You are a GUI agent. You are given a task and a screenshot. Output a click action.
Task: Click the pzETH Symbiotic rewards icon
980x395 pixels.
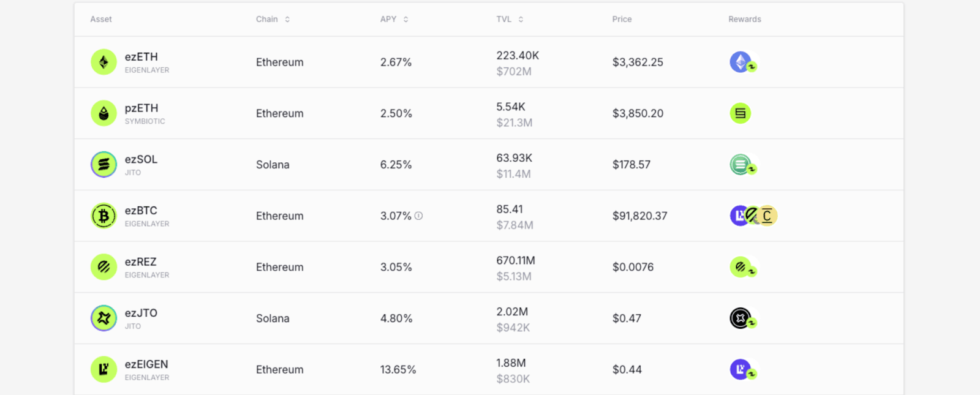coord(741,113)
